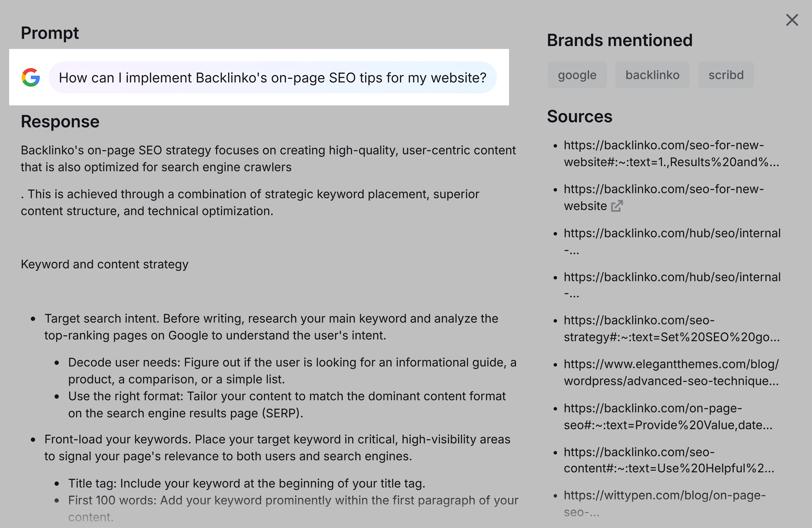Click the bullet marker beside the first source

coord(556,146)
